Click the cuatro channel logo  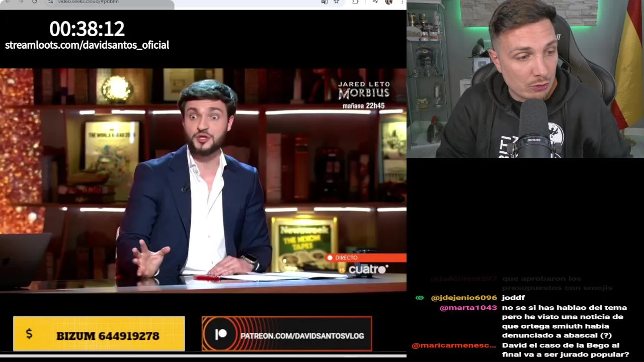pos(368,269)
